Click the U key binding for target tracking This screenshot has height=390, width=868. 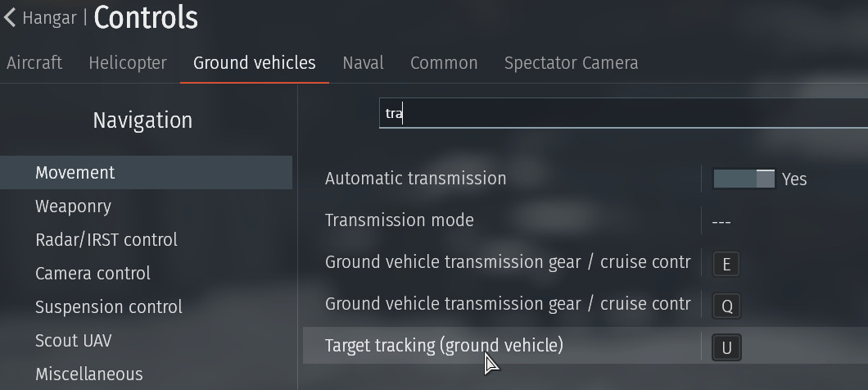pos(726,348)
